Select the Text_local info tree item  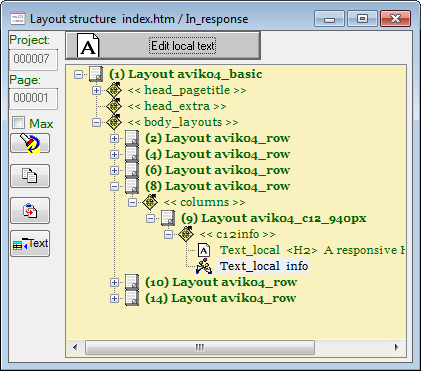[x=264, y=266]
